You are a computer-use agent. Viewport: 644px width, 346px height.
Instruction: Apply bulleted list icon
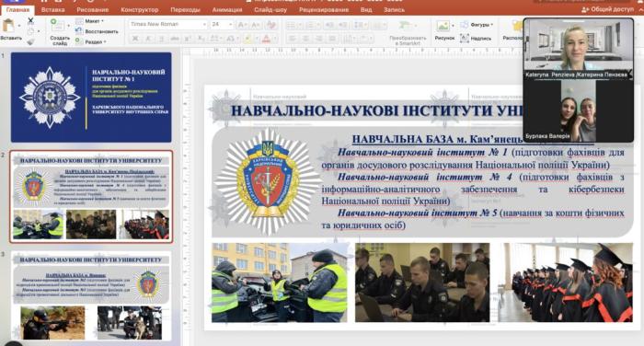292,26
